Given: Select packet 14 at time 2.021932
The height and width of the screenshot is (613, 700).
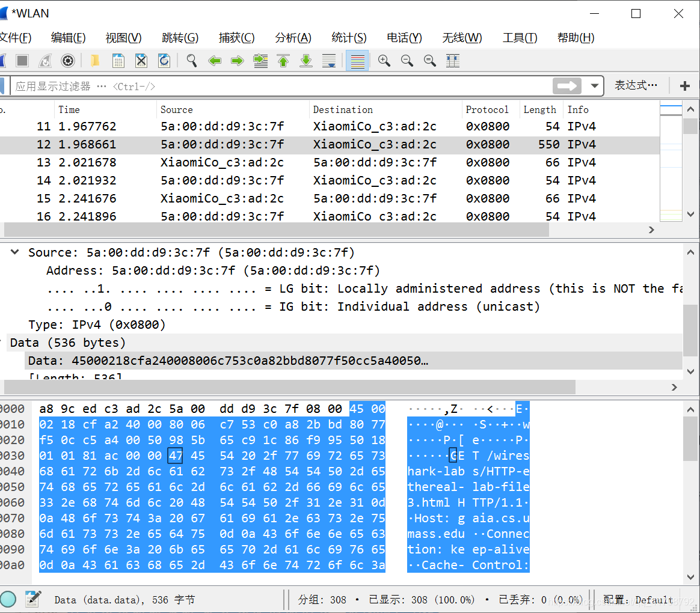Looking at the screenshot, I should [330, 181].
